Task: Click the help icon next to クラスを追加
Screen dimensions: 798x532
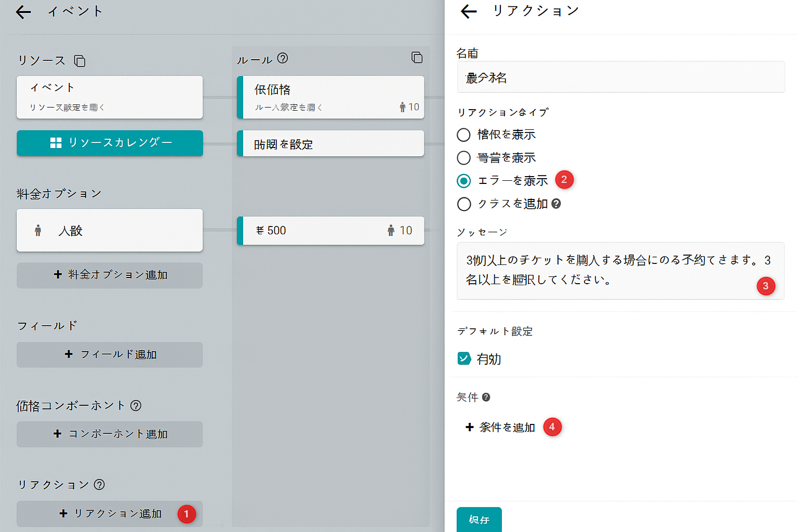Action: pyautogui.click(x=556, y=204)
